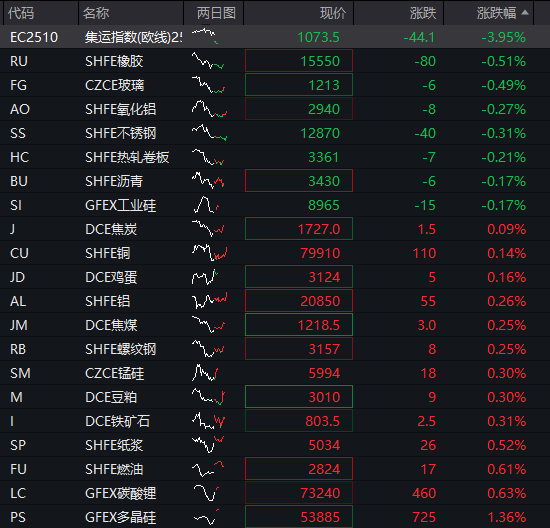
Task: Click CZCE锰硅 name
Action: [x=114, y=373]
